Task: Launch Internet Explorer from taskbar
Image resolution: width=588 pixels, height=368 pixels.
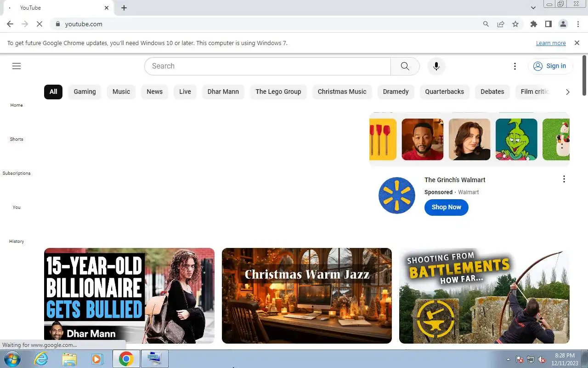Action: pos(41,359)
